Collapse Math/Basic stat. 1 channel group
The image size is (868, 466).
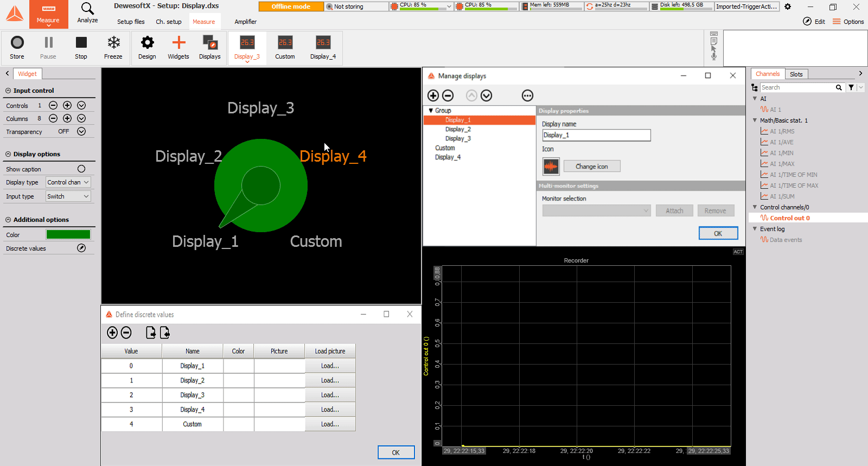point(755,120)
